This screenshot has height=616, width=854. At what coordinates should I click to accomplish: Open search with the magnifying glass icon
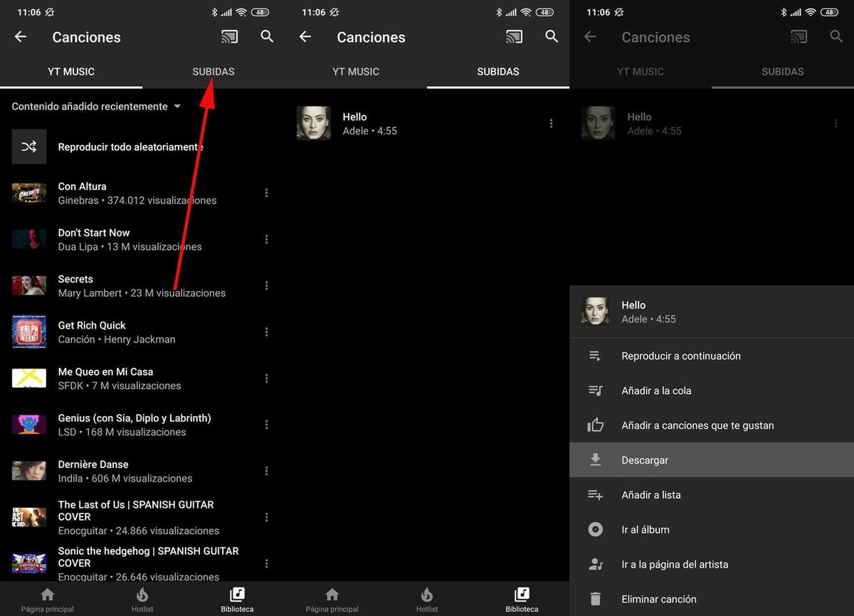click(x=267, y=37)
